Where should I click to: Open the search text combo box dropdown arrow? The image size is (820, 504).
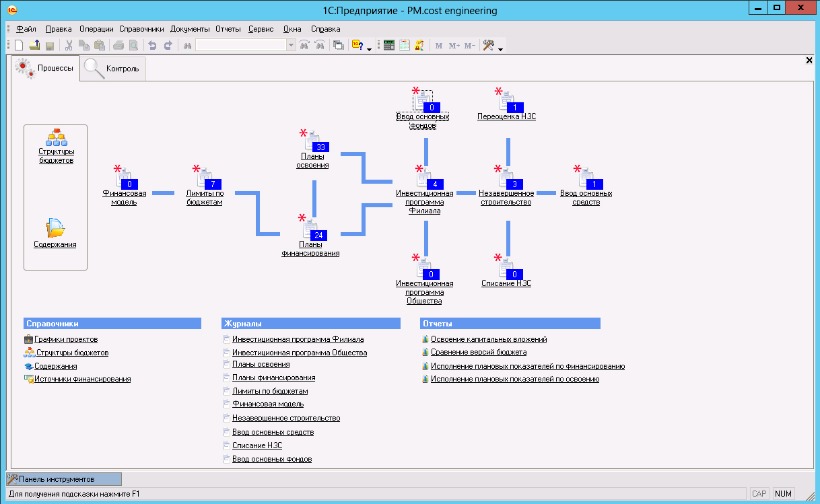tap(291, 45)
